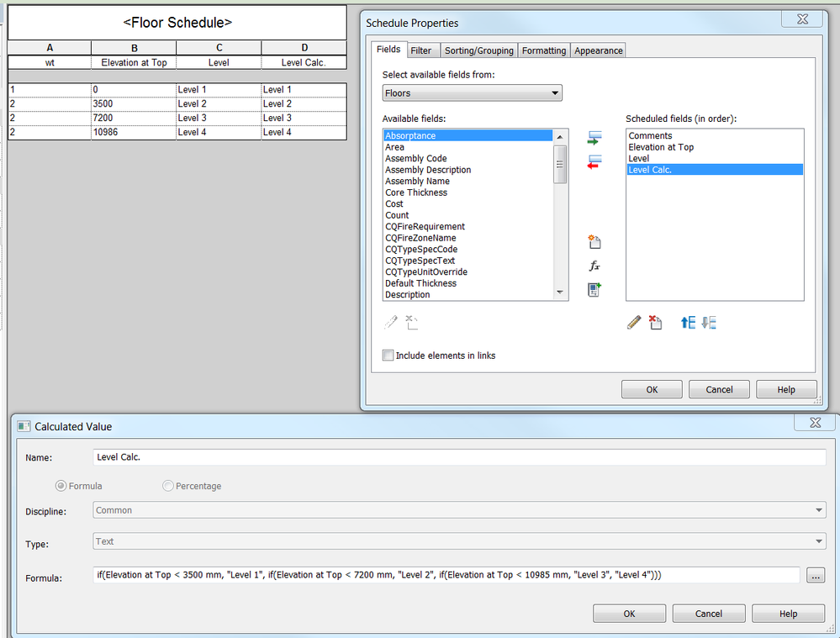The height and width of the screenshot is (638, 840).
Task: Click Cancel in Schedule Properties
Action: point(719,389)
